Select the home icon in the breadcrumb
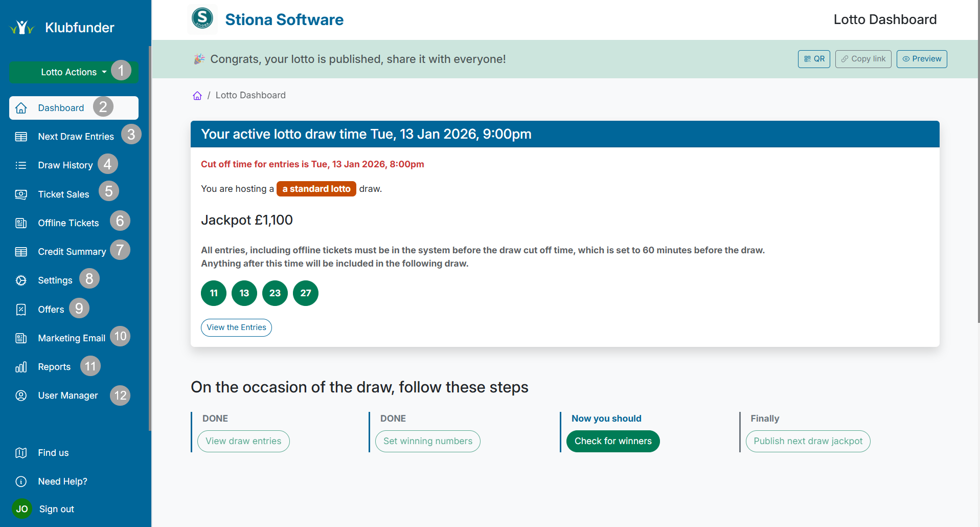The height and width of the screenshot is (527, 980). 197,95
